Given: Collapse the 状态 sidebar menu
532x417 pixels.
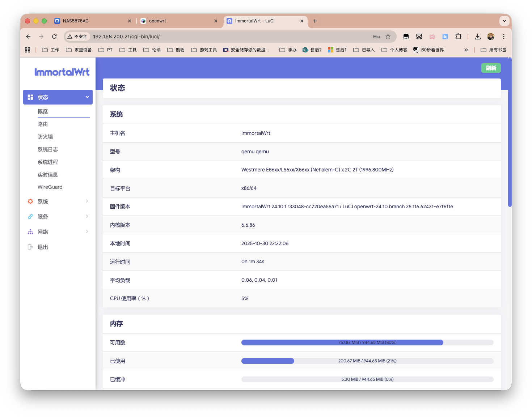Looking at the screenshot, I should pos(87,97).
